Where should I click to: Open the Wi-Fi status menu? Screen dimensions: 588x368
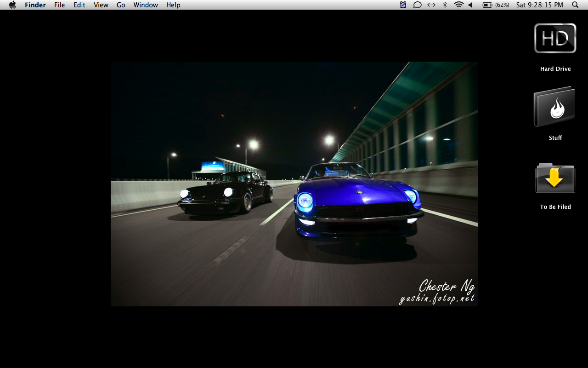458,5
